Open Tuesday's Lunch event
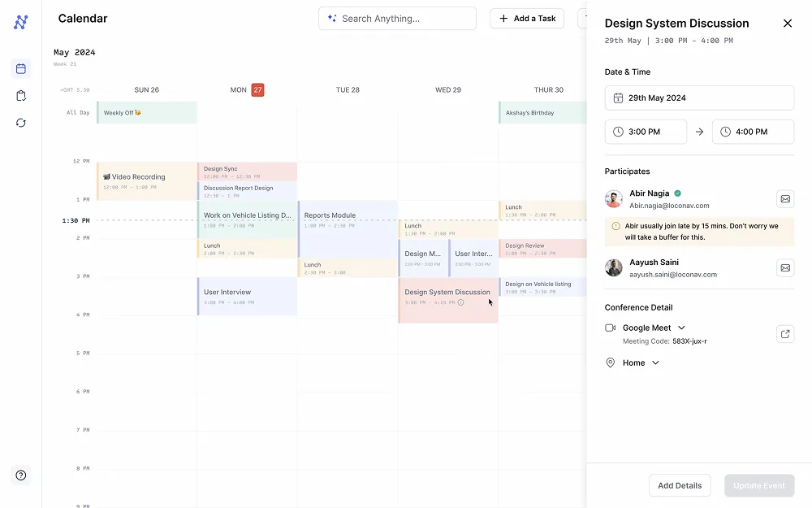 click(348, 268)
